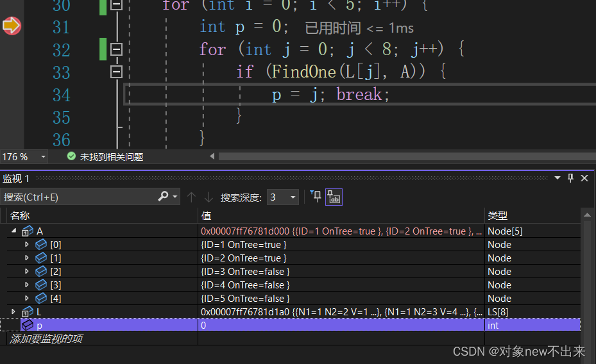Toggle the pin auto-hide on Watch 1 panel
This screenshot has width=596, height=364.
click(570, 178)
